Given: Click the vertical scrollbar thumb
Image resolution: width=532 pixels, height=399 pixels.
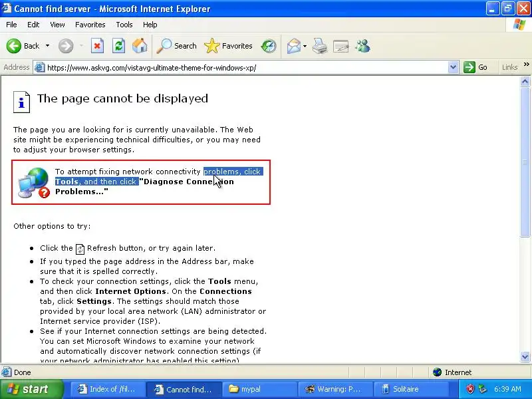Looking at the screenshot, I should point(525,162).
